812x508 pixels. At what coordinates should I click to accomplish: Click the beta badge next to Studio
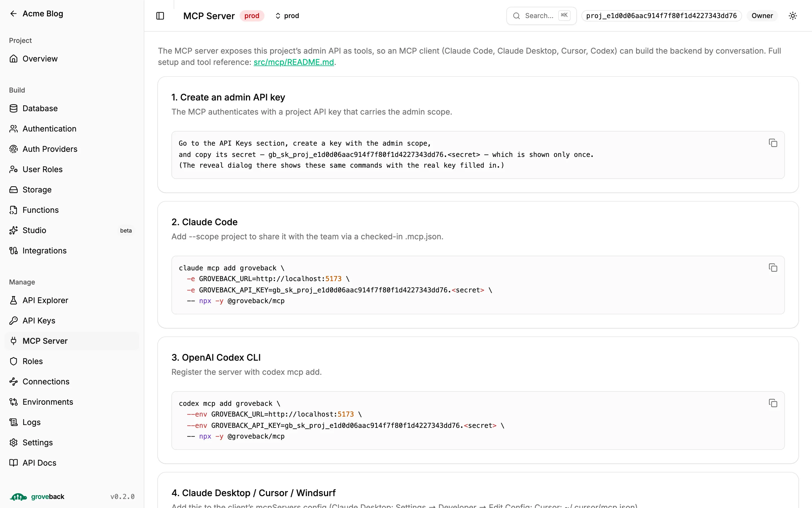tap(126, 231)
